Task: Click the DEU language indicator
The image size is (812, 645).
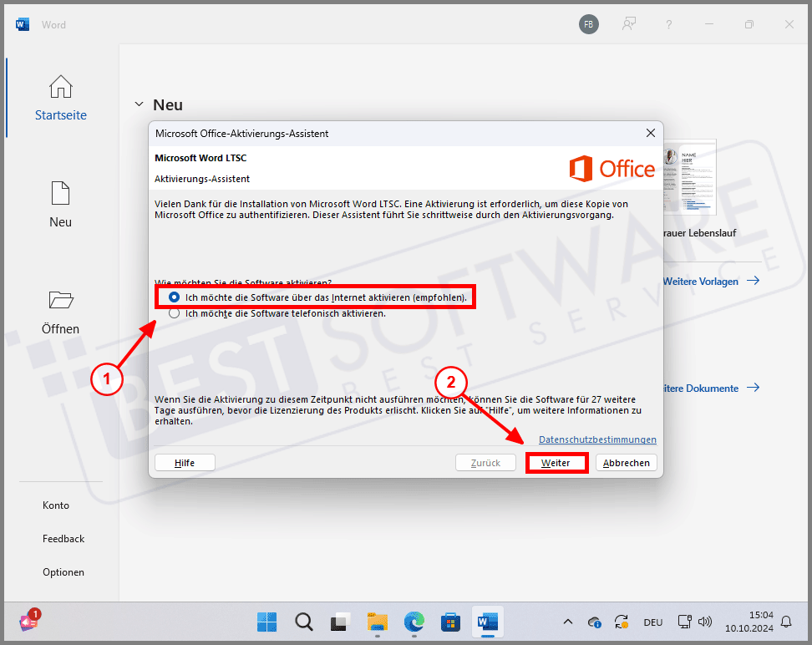Action: tap(653, 622)
